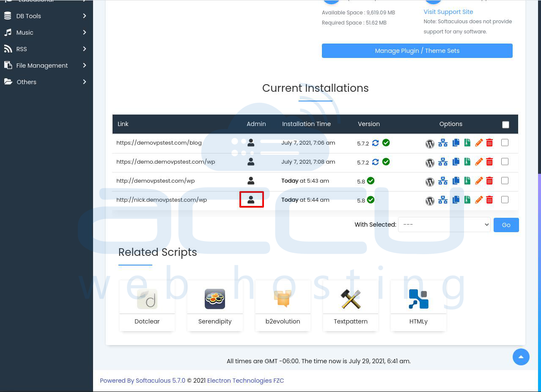Viewport: 541px width, 392px height.
Task: Open WordPress admin icon for demovpstest.com/blog row
Action: [430, 144]
